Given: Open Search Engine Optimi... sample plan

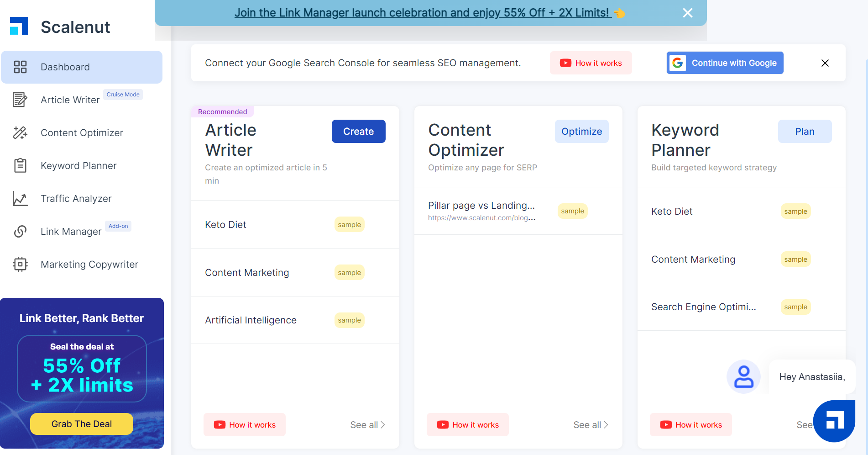Looking at the screenshot, I should tap(742, 307).
